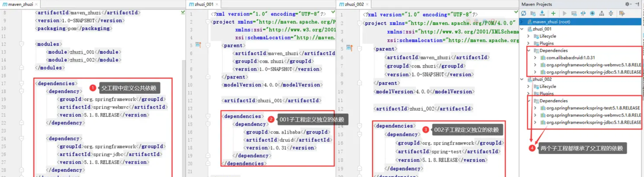Fold dependencies block at line 17 in maven_zhuzi
Viewport: 644px width, 177px height.
click(x=22, y=83)
